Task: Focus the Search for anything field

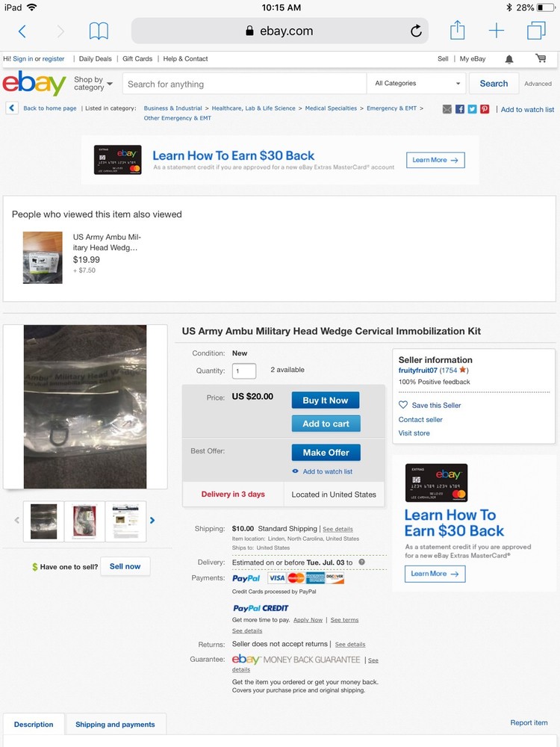Action: tap(244, 84)
